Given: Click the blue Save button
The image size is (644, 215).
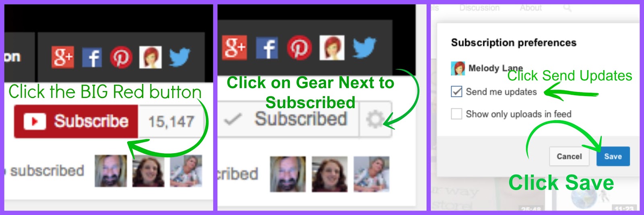Looking at the screenshot, I should pos(613,157).
